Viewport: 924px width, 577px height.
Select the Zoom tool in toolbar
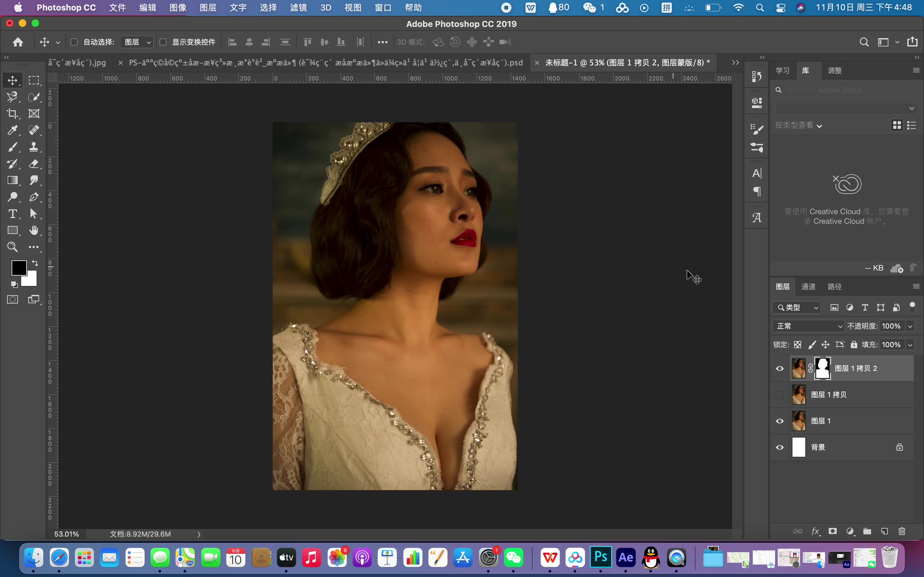tap(12, 247)
